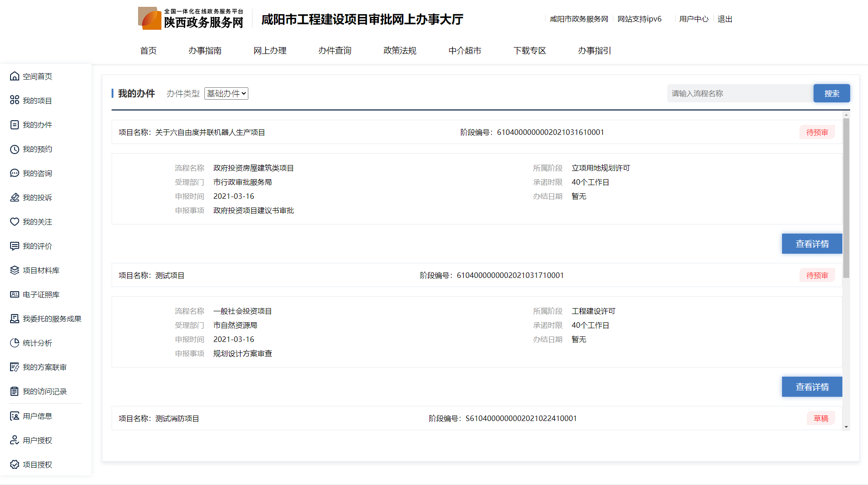View details of 关于六自由度并联机器人生产项目

(812, 244)
